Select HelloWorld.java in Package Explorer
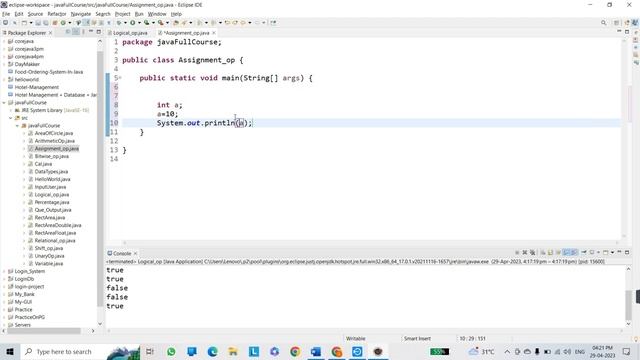The image size is (640, 360). (x=52, y=179)
